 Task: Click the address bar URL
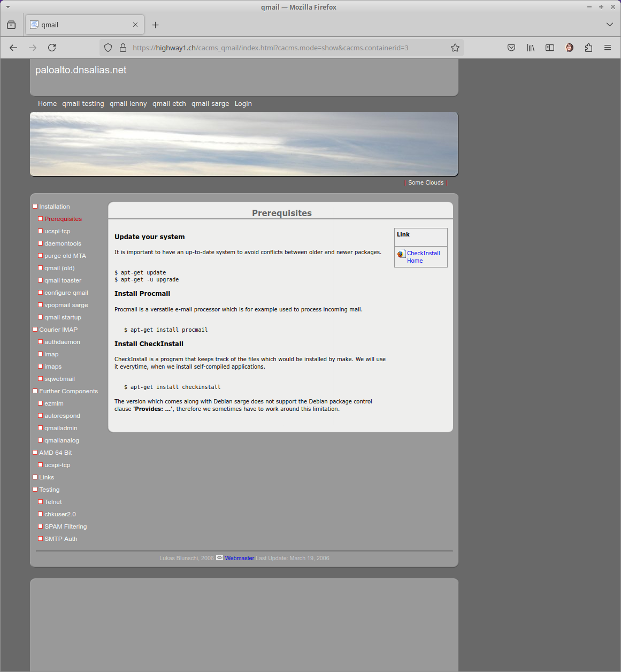coord(271,48)
